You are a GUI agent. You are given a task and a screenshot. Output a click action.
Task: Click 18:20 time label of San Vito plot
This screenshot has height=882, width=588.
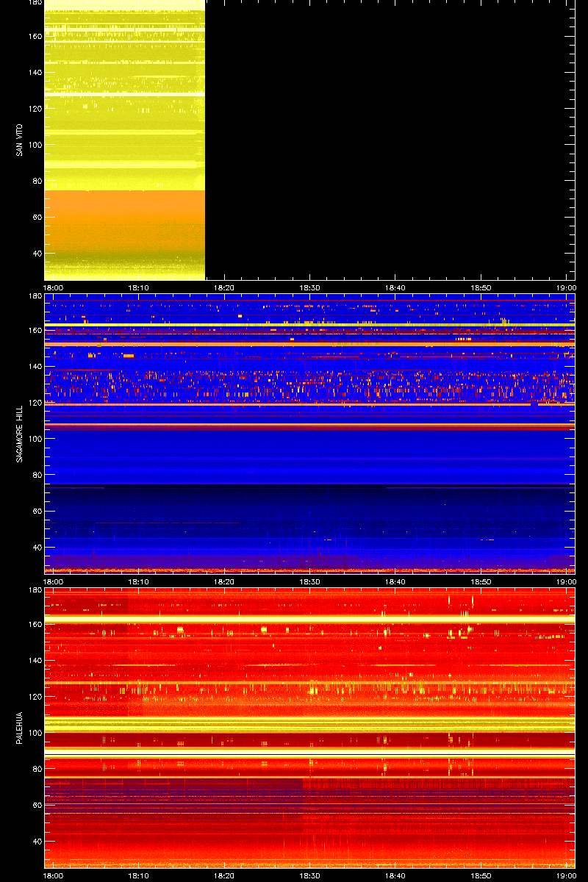point(224,288)
